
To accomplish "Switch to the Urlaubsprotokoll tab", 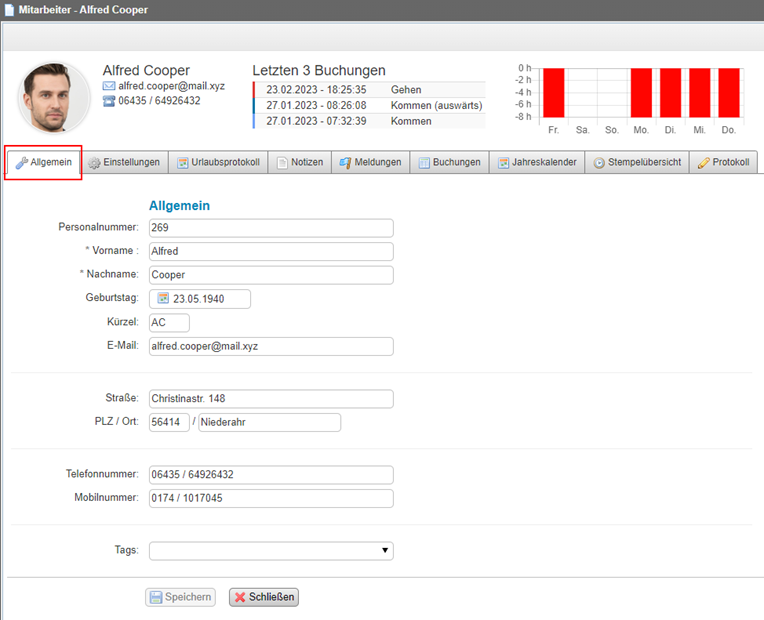I will [x=218, y=162].
